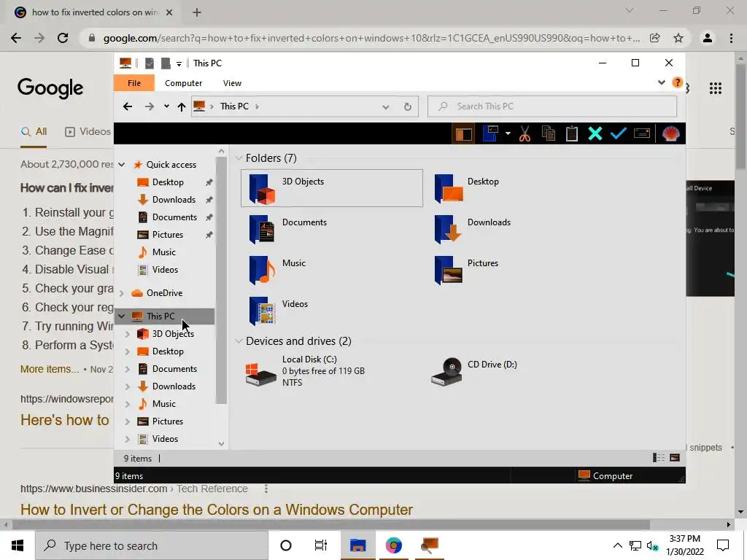This screenshot has height=560, width=747.
Task: Click navigation pane scrollbar
Action: point(221,280)
